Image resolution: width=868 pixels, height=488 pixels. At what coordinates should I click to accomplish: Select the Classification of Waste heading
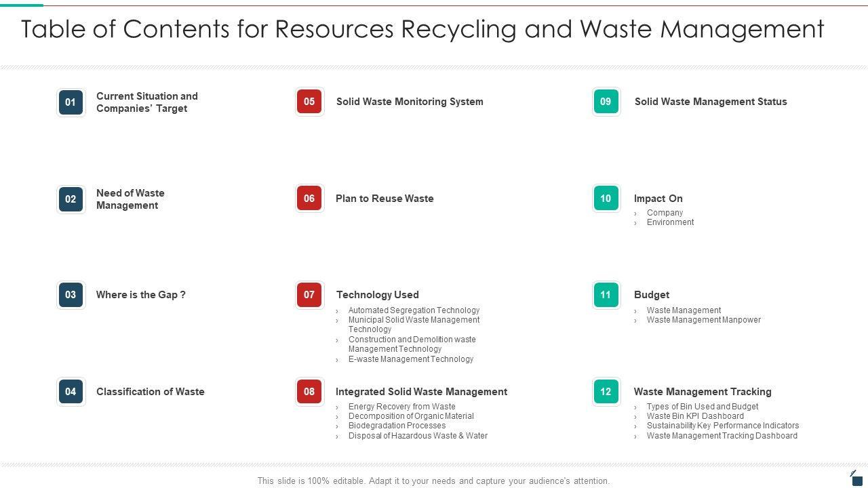[x=150, y=392]
